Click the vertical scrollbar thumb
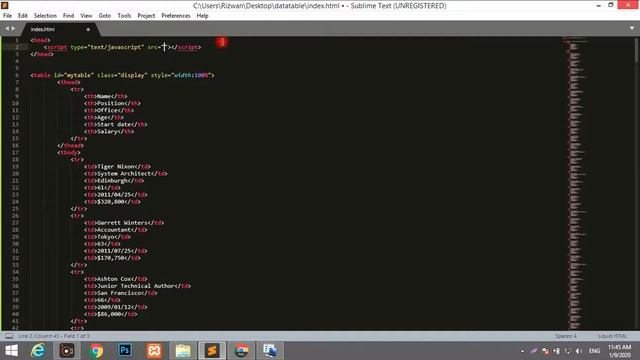640x360 pixels. 637,50
